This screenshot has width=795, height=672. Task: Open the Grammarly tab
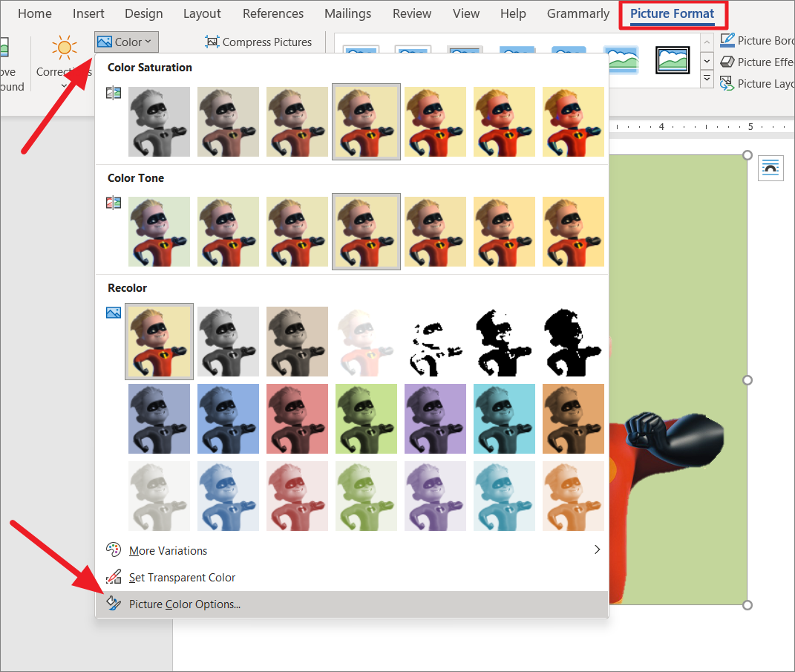pyautogui.click(x=578, y=13)
